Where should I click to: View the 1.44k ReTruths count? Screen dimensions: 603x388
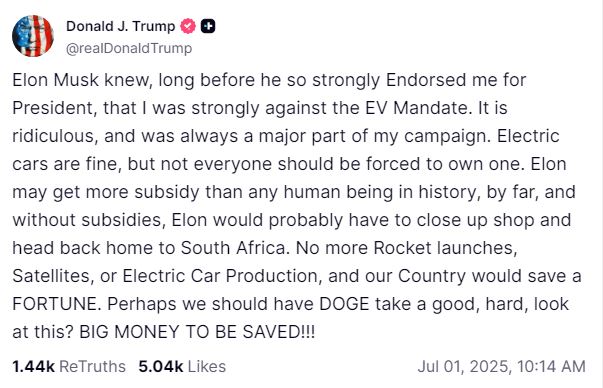(33, 366)
